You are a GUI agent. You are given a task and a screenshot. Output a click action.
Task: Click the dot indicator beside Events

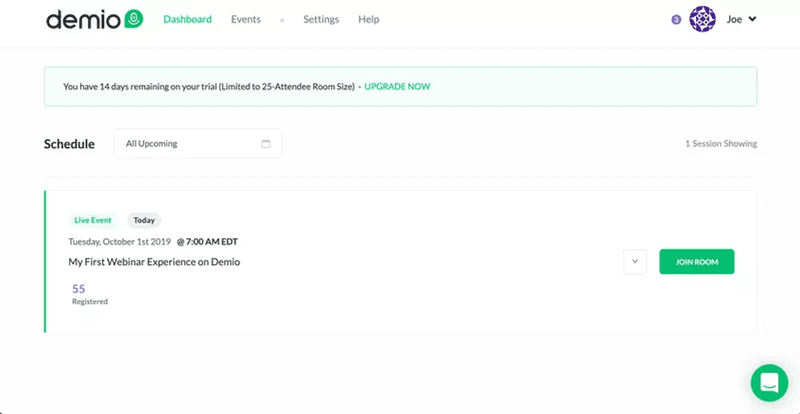282,20
